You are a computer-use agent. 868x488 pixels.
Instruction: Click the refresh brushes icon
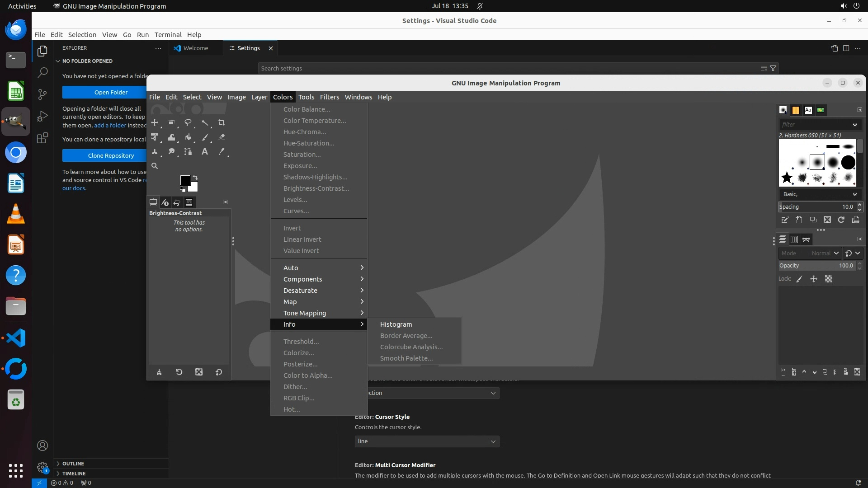tap(841, 220)
